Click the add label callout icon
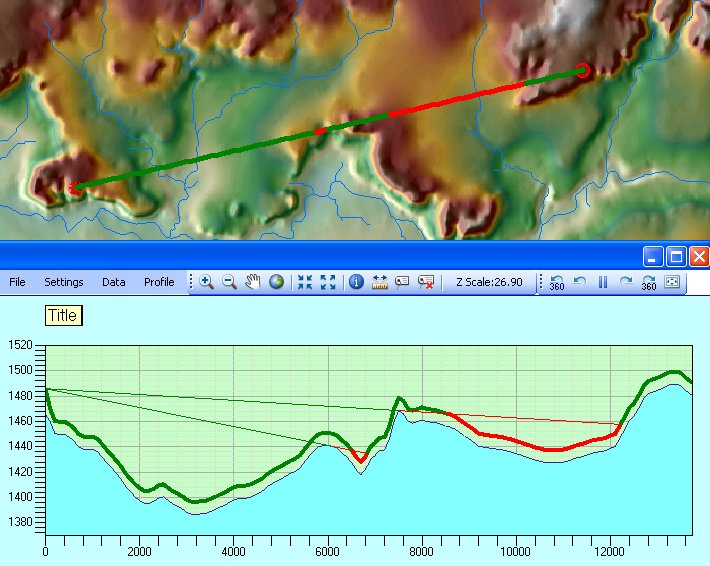710x566 pixels. (403, 282)
